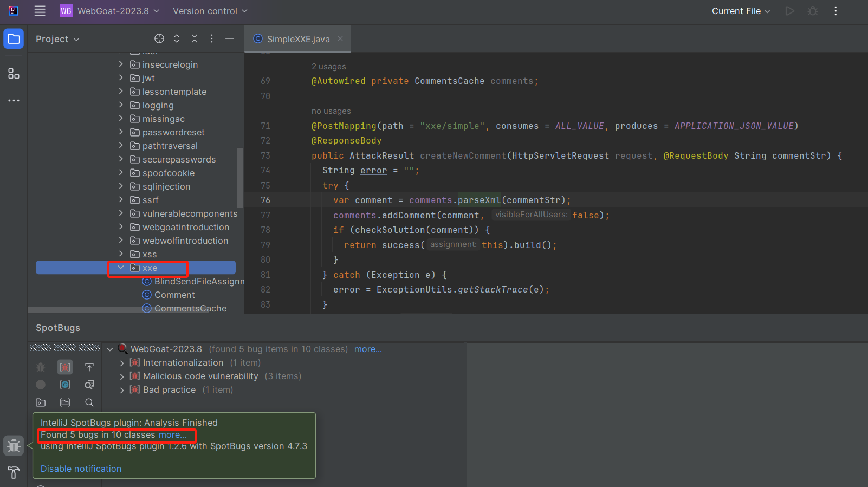Click SpotBugs bracketed folder scope icon

pos(65,402)
